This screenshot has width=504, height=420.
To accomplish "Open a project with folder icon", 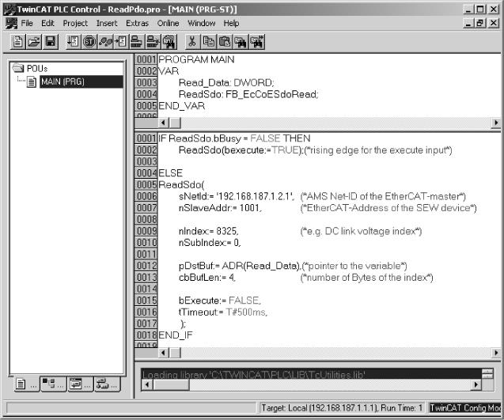I will pos(34,42).
